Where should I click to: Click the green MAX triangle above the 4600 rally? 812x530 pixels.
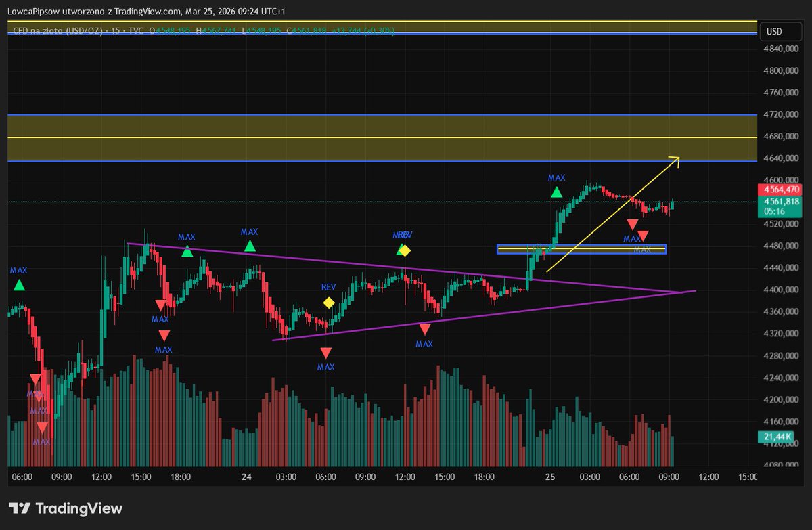(x=556, y=192)
